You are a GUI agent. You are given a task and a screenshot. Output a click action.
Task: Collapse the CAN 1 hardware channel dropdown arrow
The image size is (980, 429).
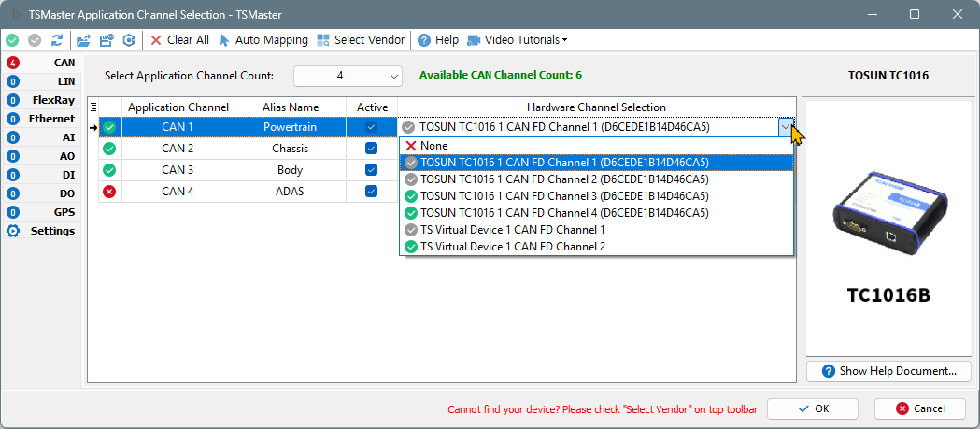coord(786,127)
